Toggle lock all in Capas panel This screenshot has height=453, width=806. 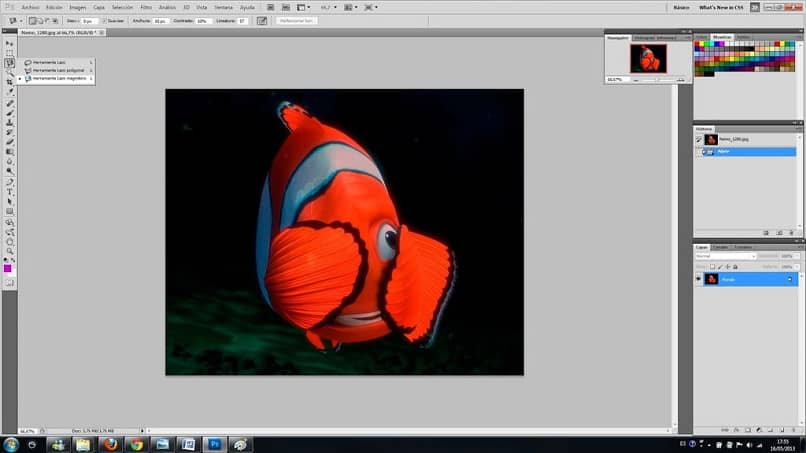(735, 267)
